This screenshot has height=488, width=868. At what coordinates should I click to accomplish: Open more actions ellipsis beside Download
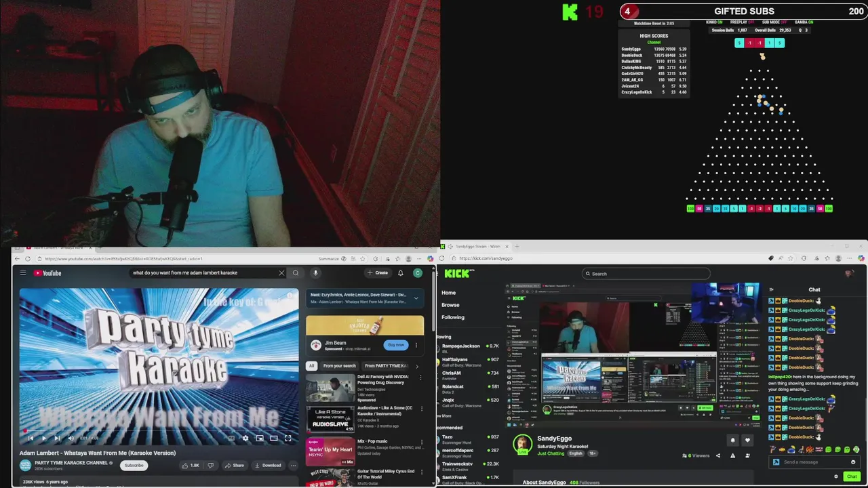click(293, 466)
